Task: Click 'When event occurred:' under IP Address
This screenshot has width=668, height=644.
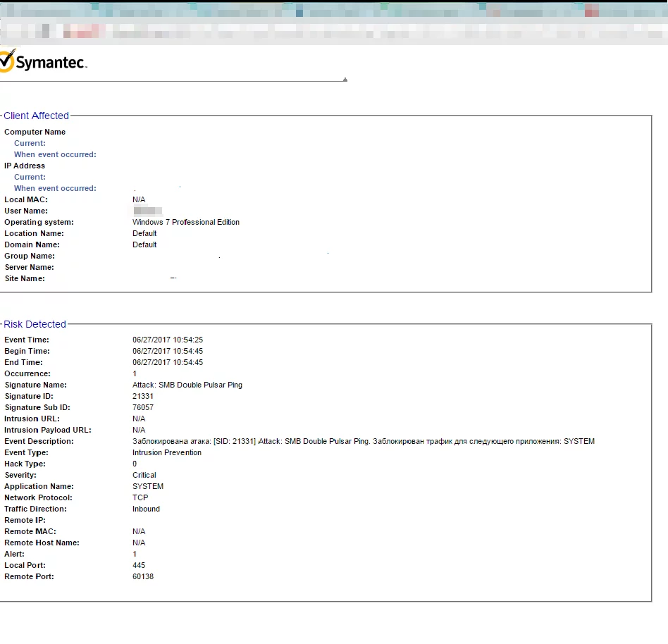Action: (x=55, y=188)
